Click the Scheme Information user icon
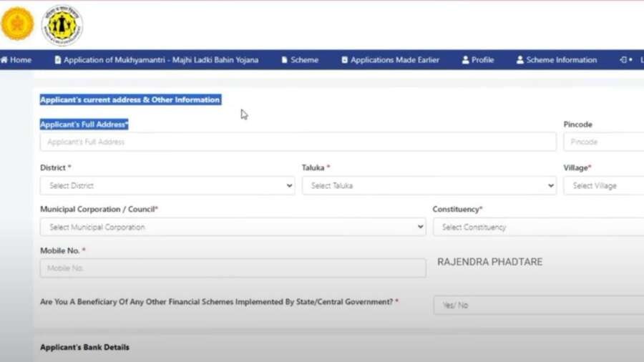This screenshot has width=644, height=362. click(520, 60)
